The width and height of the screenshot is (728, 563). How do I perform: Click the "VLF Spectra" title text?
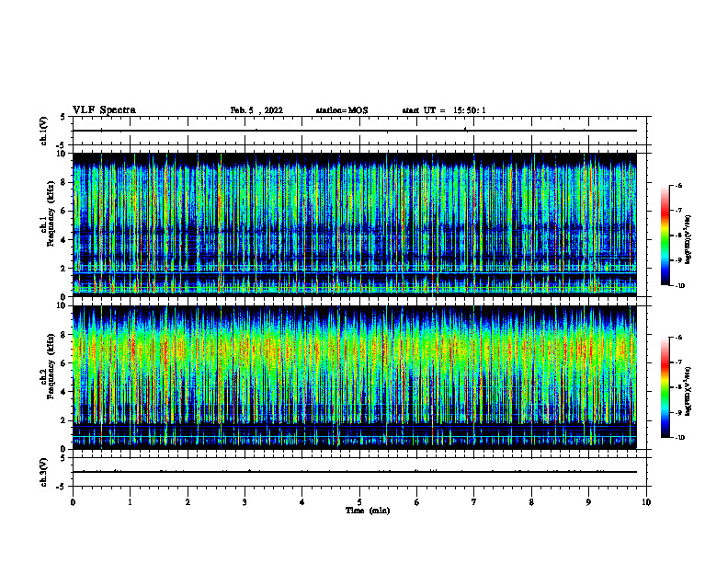click(104, 110)
